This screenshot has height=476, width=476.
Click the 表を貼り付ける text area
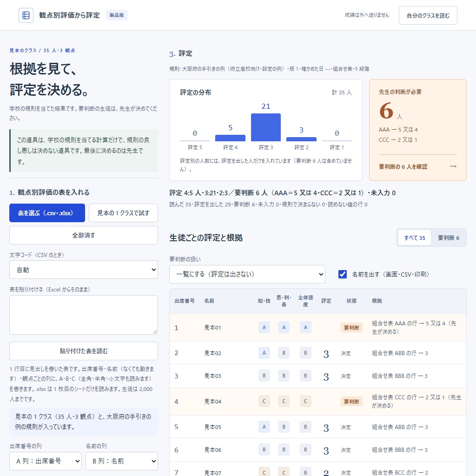84,315
